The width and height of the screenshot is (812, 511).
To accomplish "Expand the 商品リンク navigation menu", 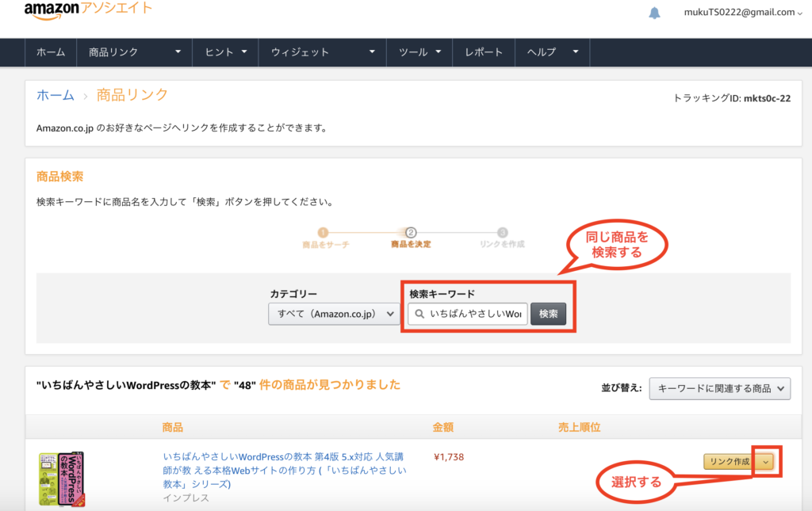I will [134, 52].
